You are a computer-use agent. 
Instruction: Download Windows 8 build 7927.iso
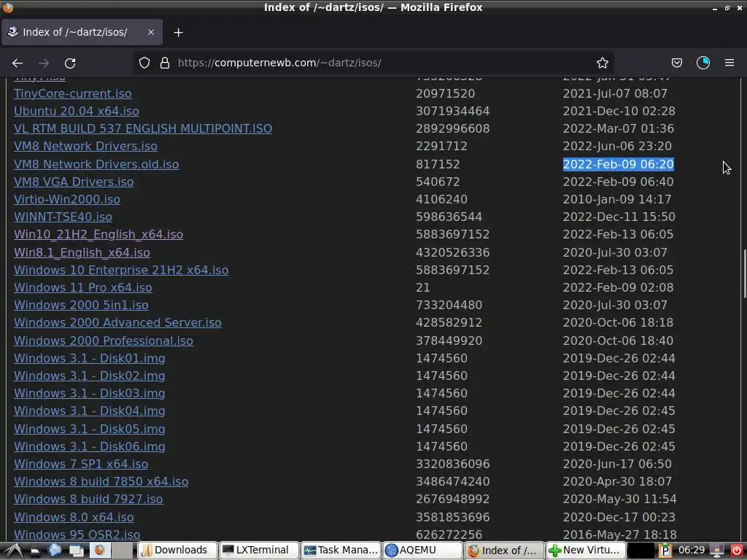(x=88, y=499)
